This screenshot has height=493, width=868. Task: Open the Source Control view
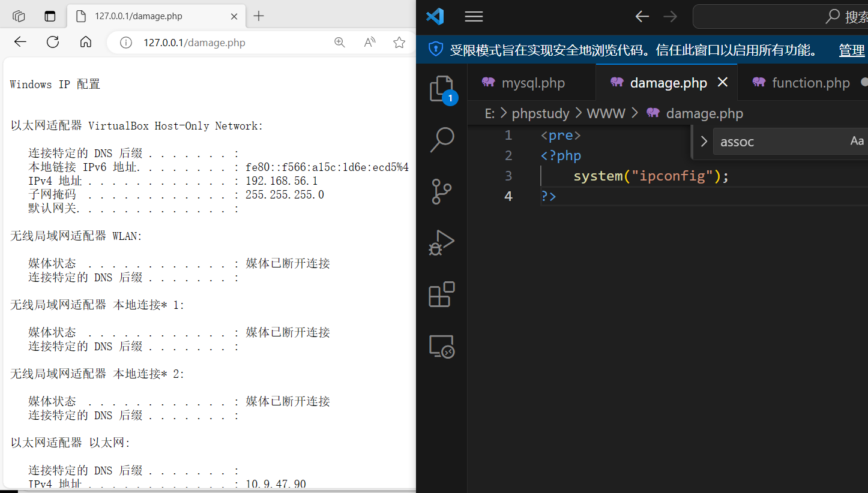tap(442, 192)
